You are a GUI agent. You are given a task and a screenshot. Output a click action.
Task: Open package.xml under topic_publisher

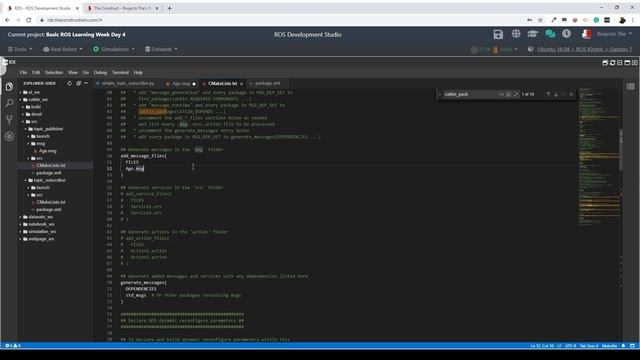pyautogui.click(x=49, y=173)
